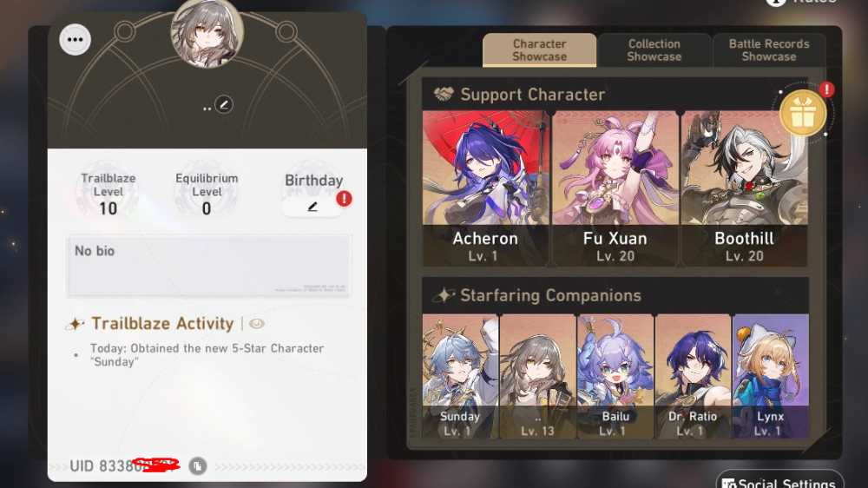
Task: Switch to Character Showcase tab
Action: pyautogui.click(x=539, y=50)
